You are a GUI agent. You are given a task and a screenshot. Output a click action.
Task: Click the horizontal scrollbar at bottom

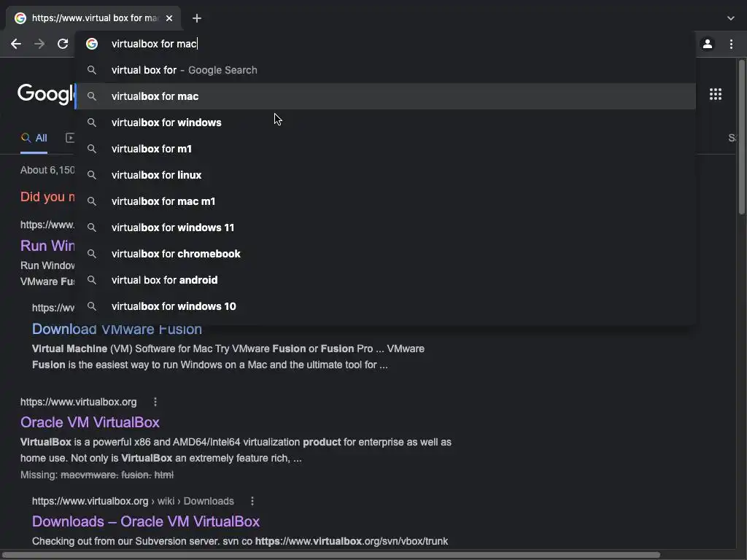coord(331,555)
